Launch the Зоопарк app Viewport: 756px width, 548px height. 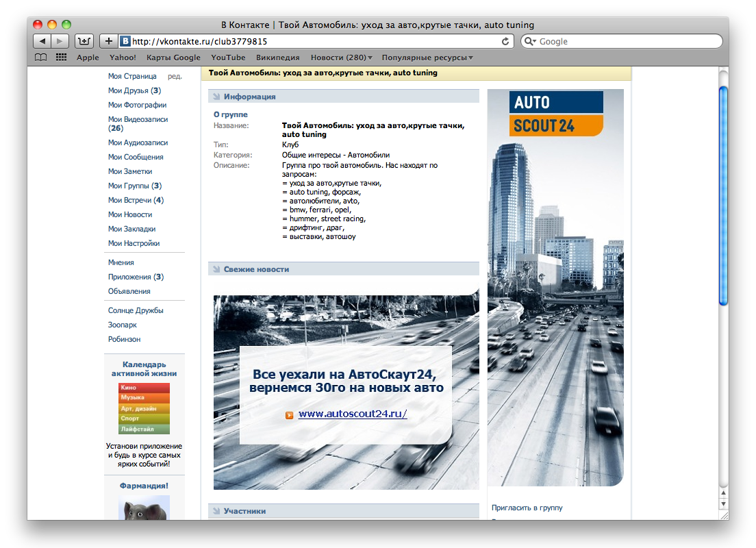tap(123, 325)
